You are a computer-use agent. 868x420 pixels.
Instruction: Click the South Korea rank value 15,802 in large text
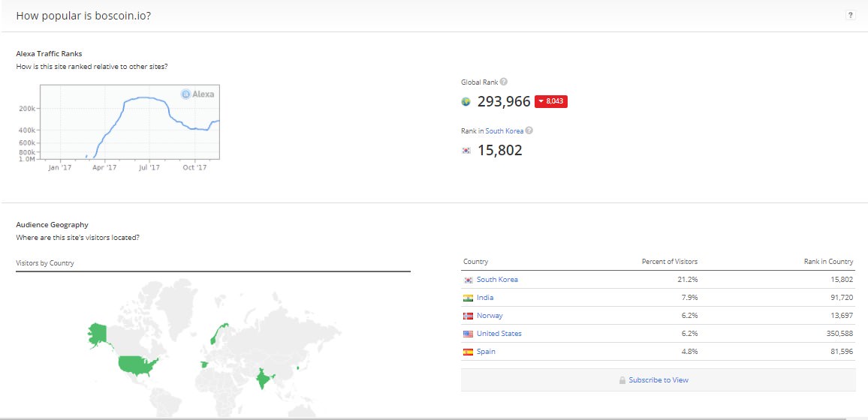500,150
